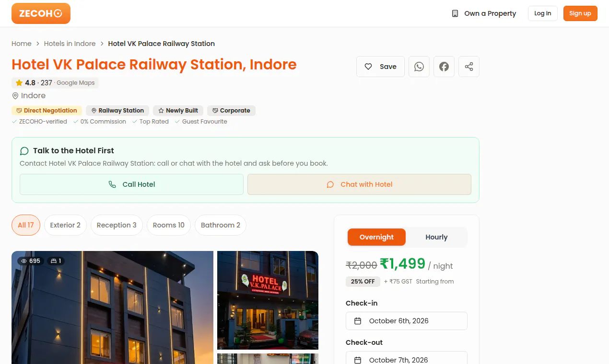Click the chat bubble icon in Chat with Hotel
The width and height of the screenshot is (609, 364).
[x=330, y=184]
